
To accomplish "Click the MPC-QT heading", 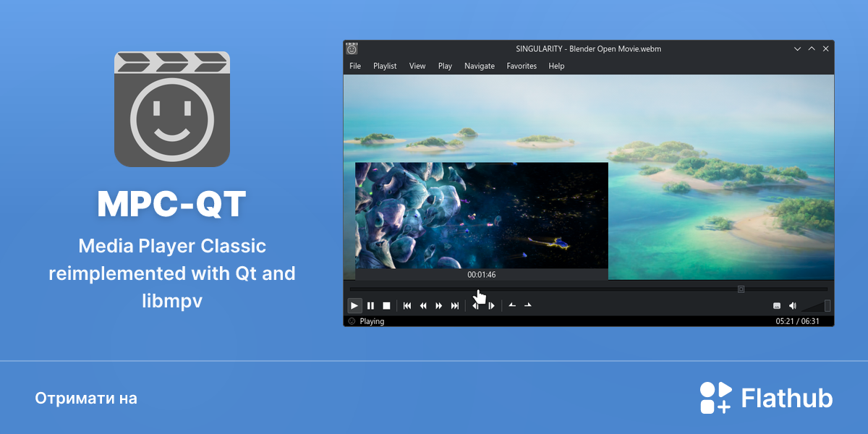I will pos(172,205).
